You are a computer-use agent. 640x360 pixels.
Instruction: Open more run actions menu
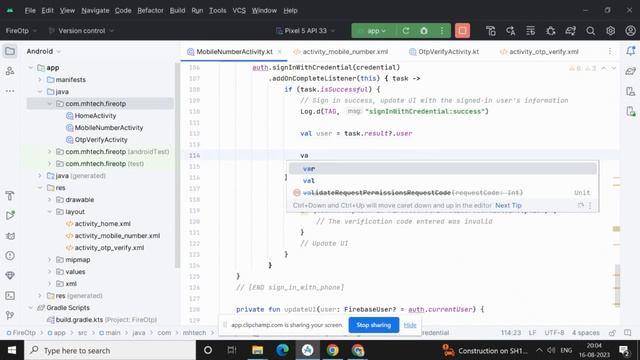click(442, 31)
